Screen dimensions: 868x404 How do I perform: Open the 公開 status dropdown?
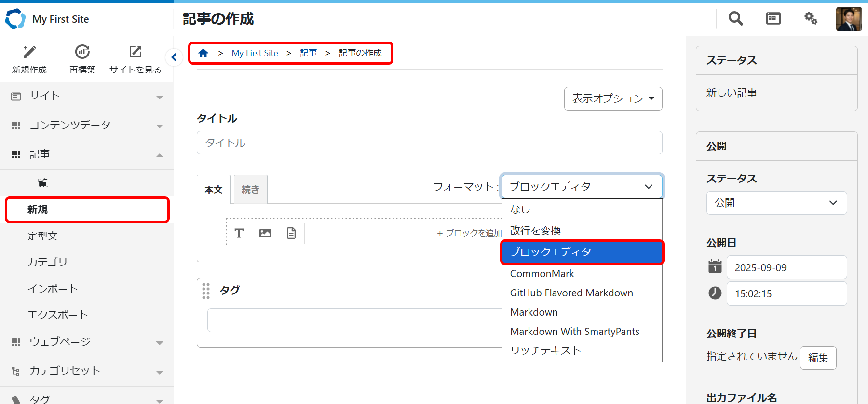point(776,203)
